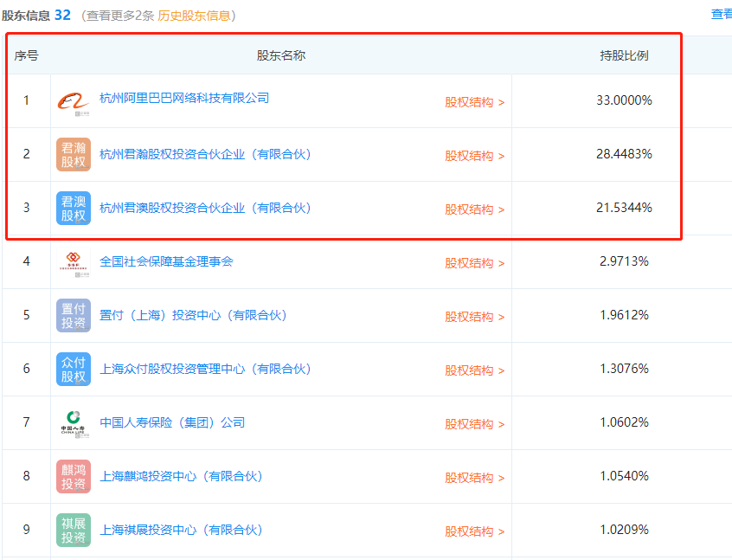The width and height of the screenshot is (732, 560).
Task: Click the 序号 column header
Action: (x=26, y=55)
